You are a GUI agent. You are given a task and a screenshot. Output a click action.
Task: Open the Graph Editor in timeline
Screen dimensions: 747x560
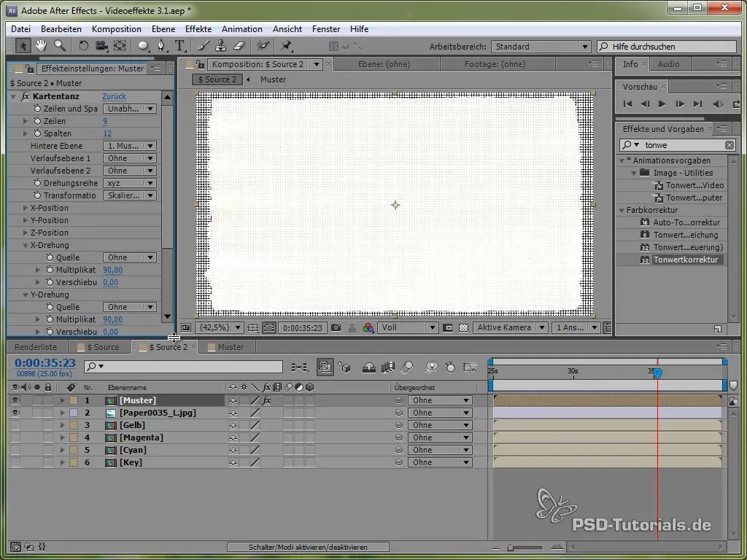470,367
